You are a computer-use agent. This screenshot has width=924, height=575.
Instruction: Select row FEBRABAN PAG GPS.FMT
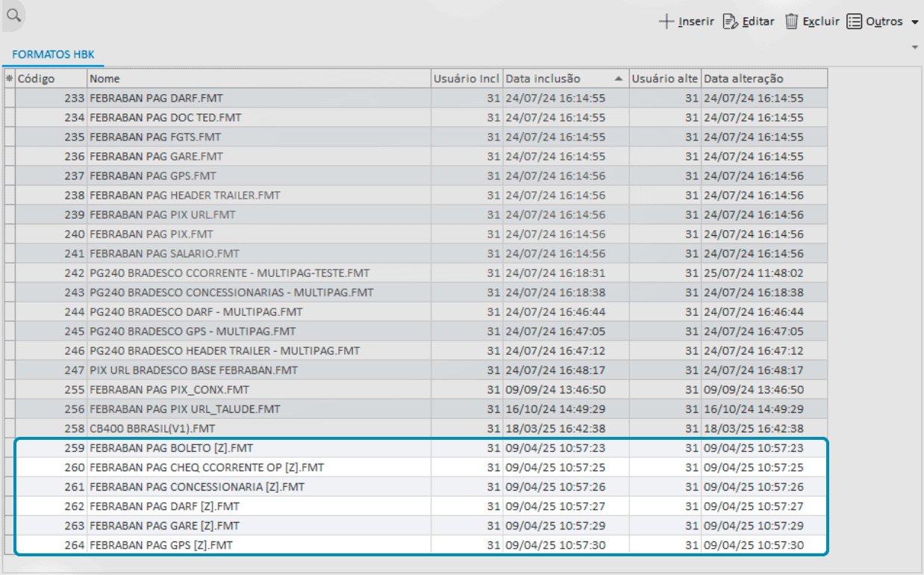[416, 175]
